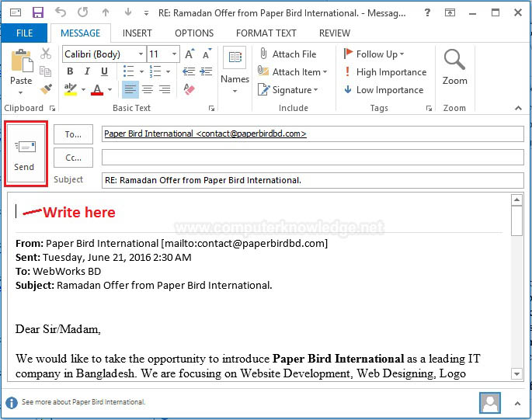Expand the font color dropdown arrow
Screen dimensions: 532x420
click(110, 89)
